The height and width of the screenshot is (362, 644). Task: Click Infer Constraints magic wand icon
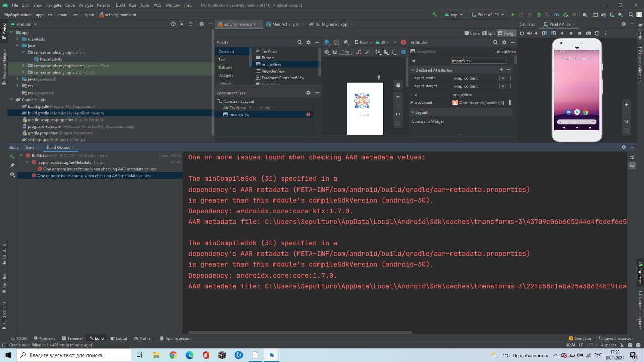point(367,52)
